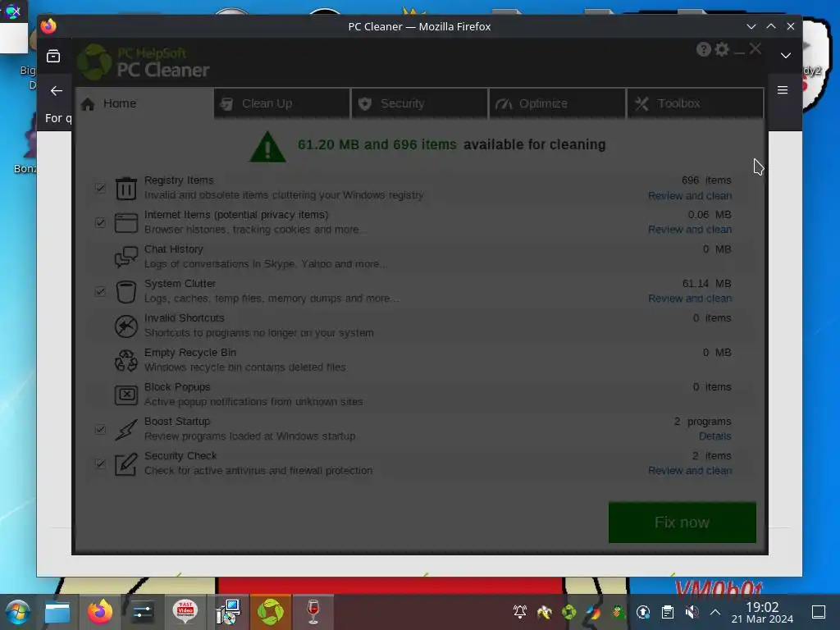
Task: Click the System Clutter bucket icon
Action: tap(126, 292)
